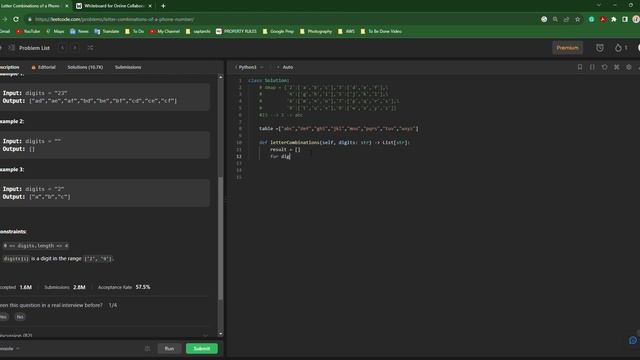
Task: Click the green Grammarly extension icon
Action: pyautogui.click(x=591, y=19)
